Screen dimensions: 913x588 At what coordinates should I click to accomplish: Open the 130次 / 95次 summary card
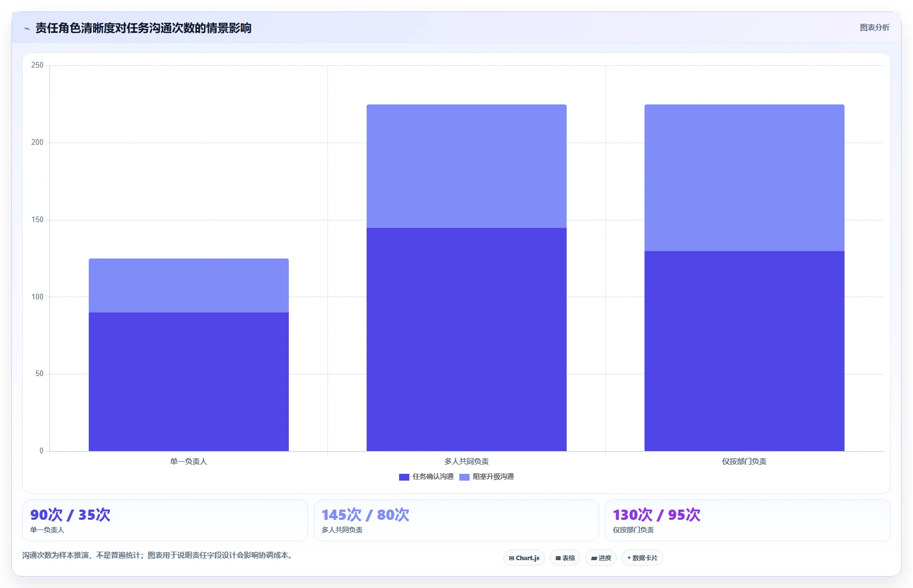748,520
